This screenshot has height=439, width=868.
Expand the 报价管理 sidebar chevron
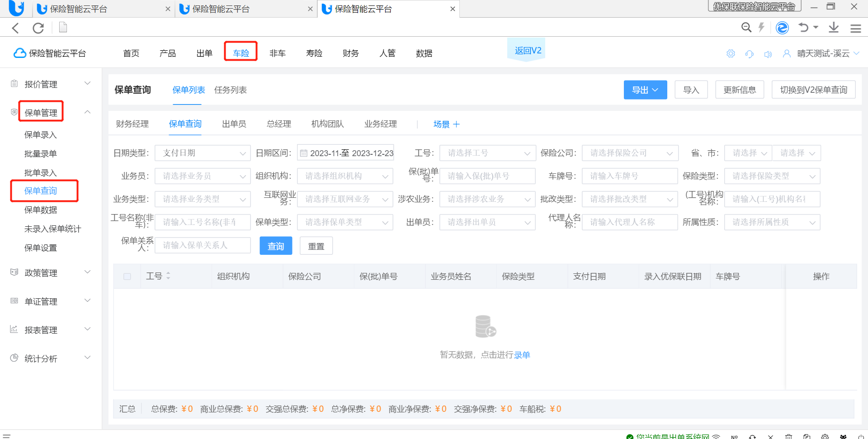click(88, 83)
